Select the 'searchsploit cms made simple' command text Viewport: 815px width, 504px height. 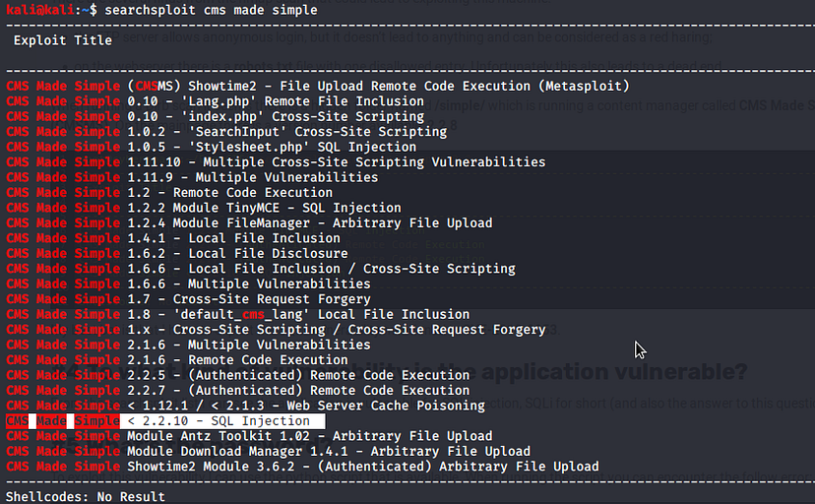point(211,10)
